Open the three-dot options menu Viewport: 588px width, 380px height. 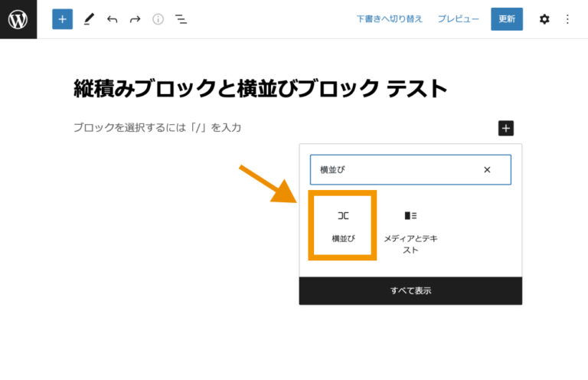[x=567, y=19]
